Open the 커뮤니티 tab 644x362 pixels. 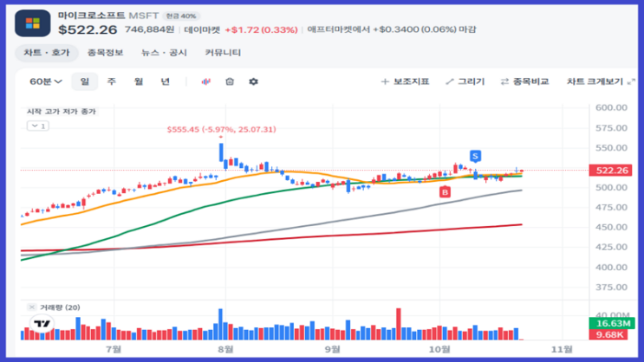pos(223,53)
